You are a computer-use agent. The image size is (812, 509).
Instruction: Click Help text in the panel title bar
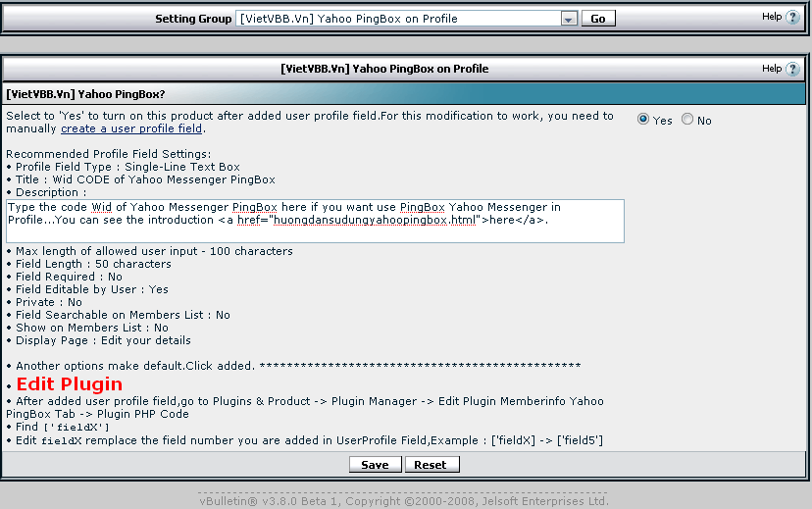point(772,69)
